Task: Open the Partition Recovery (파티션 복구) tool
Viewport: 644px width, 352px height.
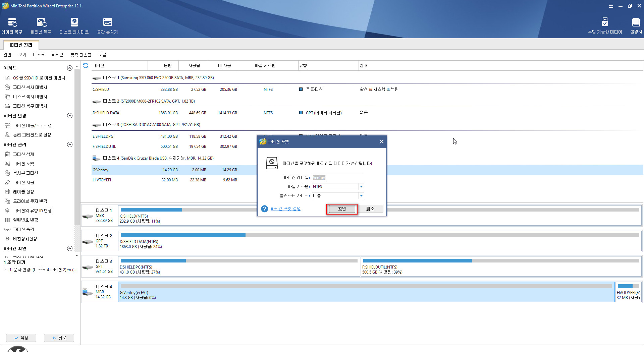Action: (41, 26)
